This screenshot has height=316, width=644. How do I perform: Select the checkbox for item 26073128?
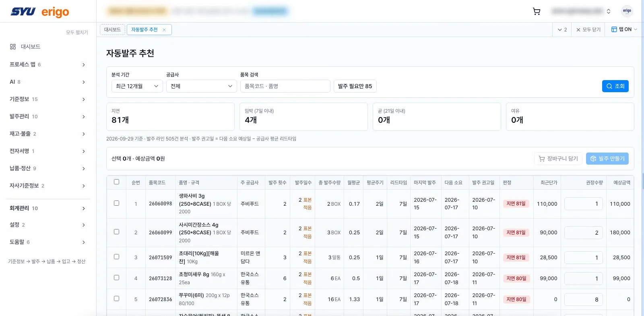[117, 278]
